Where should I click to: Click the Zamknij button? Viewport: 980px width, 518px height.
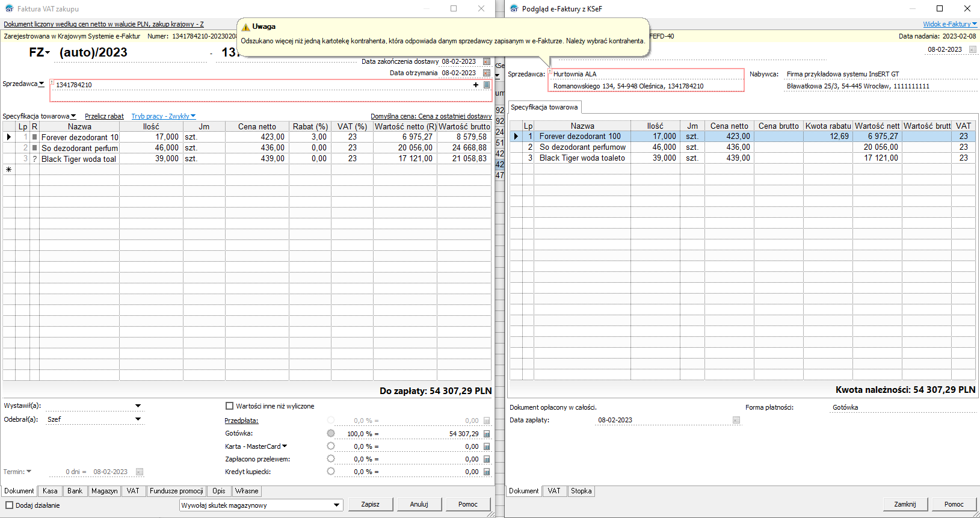click(x=905, y=504)
